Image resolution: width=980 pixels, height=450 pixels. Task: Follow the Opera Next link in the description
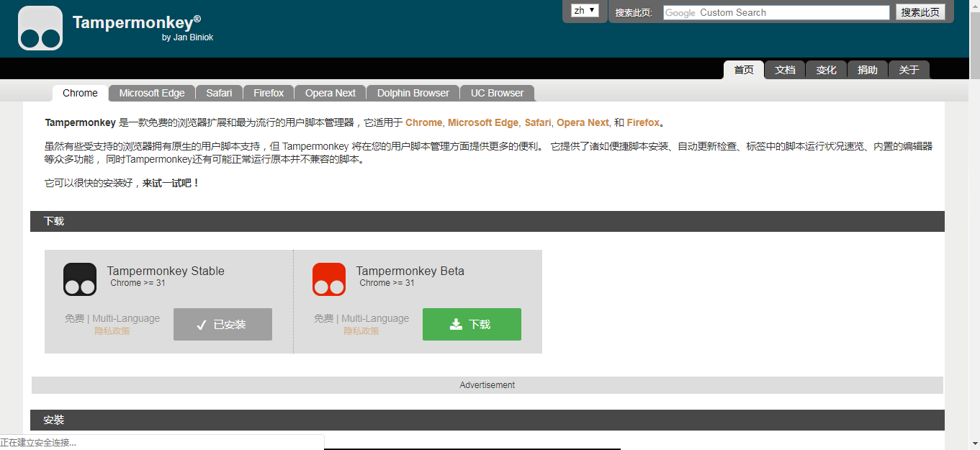click(x=583, y=123)
